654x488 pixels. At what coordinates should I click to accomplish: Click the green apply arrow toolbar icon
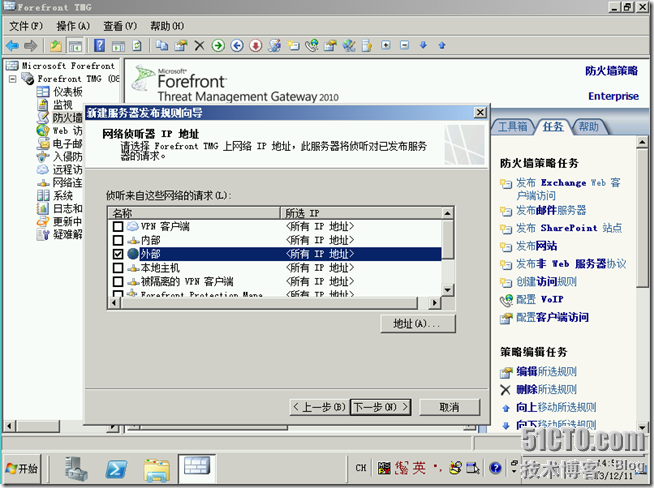[x=218, y=45]
